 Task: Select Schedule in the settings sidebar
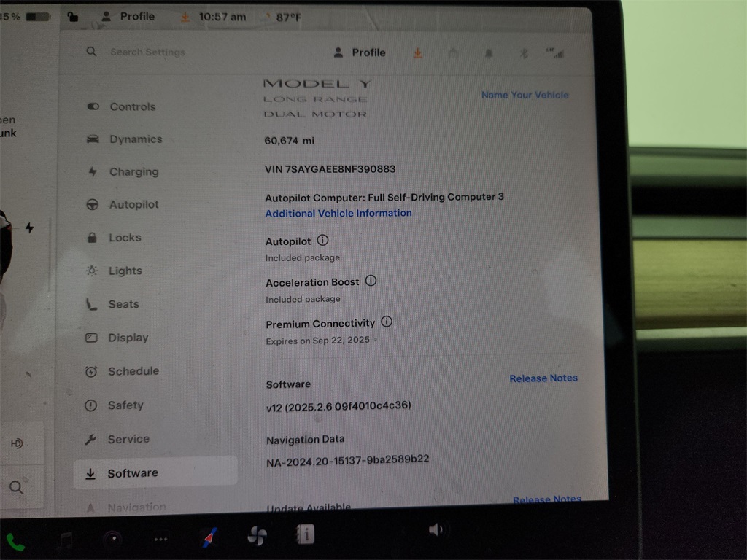(122, 371)
